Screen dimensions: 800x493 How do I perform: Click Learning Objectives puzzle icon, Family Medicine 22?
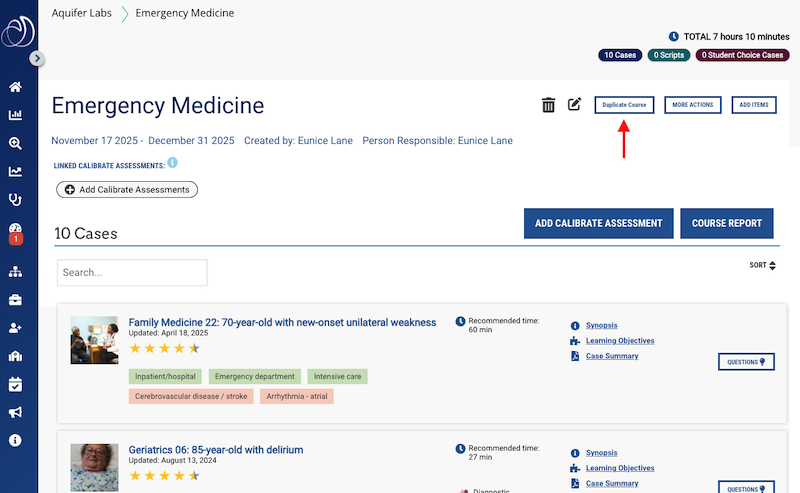pos(575,341)
